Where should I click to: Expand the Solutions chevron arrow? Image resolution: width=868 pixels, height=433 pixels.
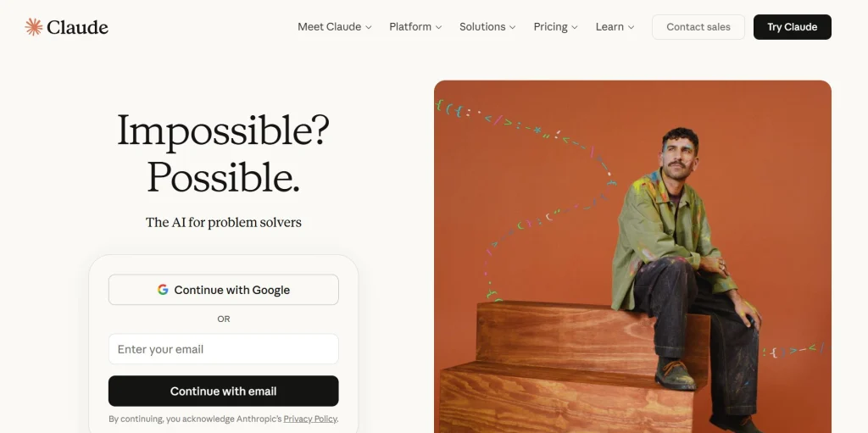coord(512,27)
